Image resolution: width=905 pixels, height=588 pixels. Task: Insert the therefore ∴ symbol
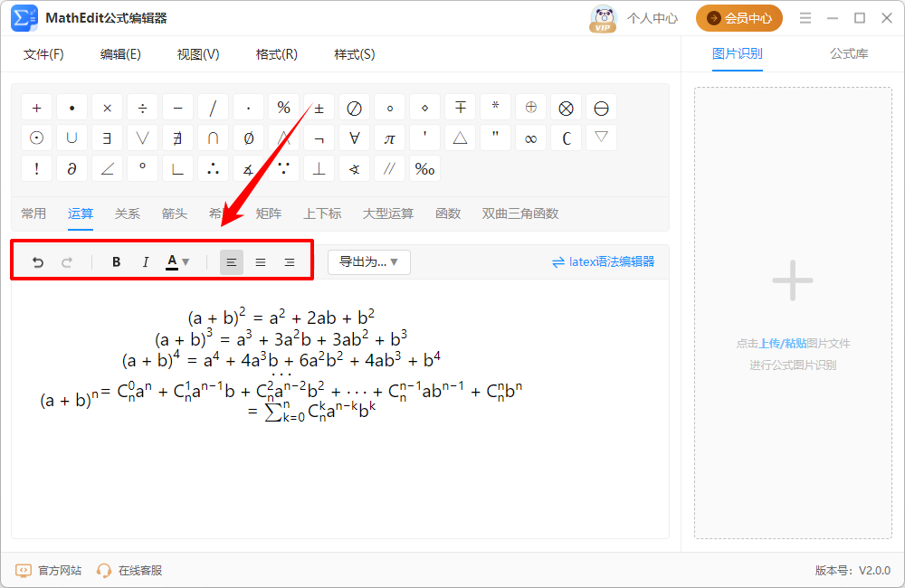tap(213, 169)
